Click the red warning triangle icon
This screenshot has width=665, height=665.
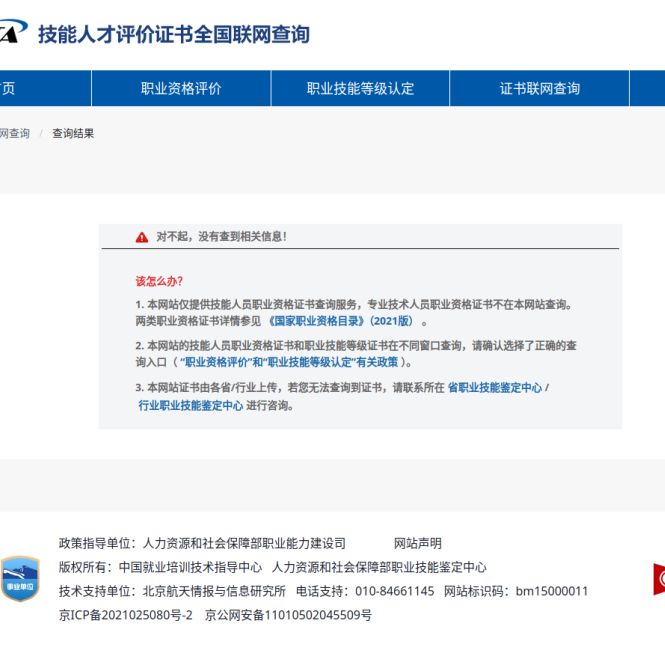tap(142, 237)
